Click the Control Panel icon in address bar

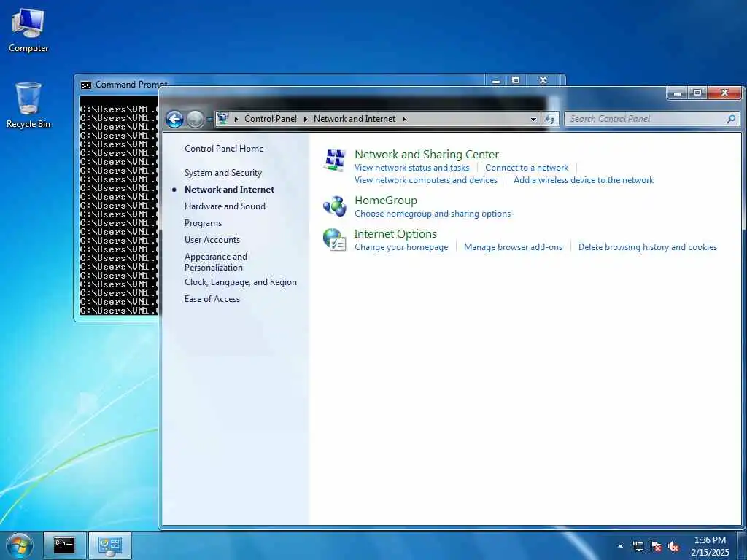tap(223, 119)
